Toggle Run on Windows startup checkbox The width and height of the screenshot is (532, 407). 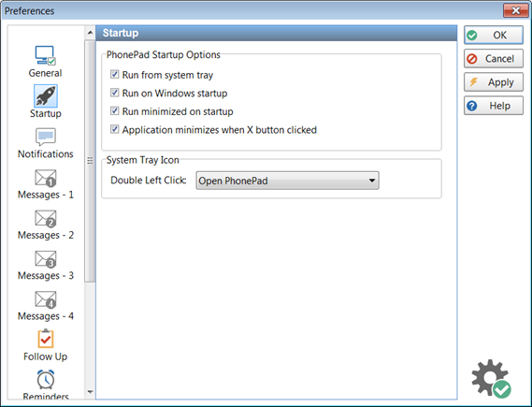(x=115, y=93)
